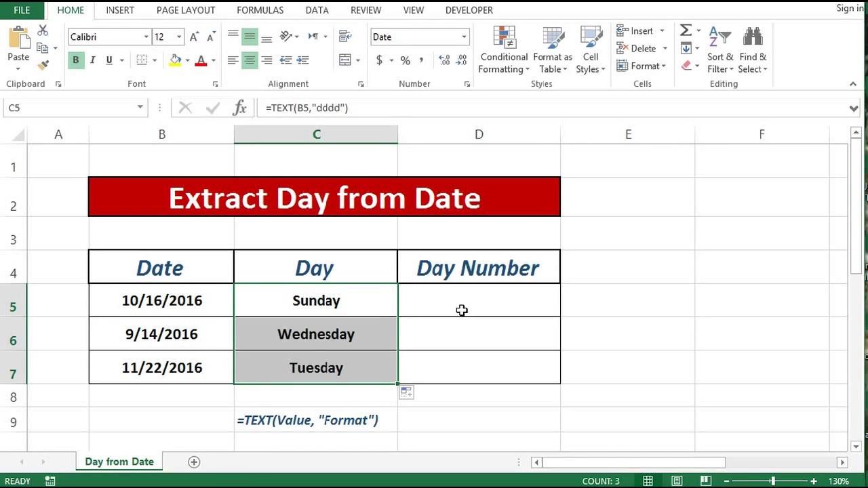The image size is (868, 488).
Task: Click the Format cells button
Action: 642,66
